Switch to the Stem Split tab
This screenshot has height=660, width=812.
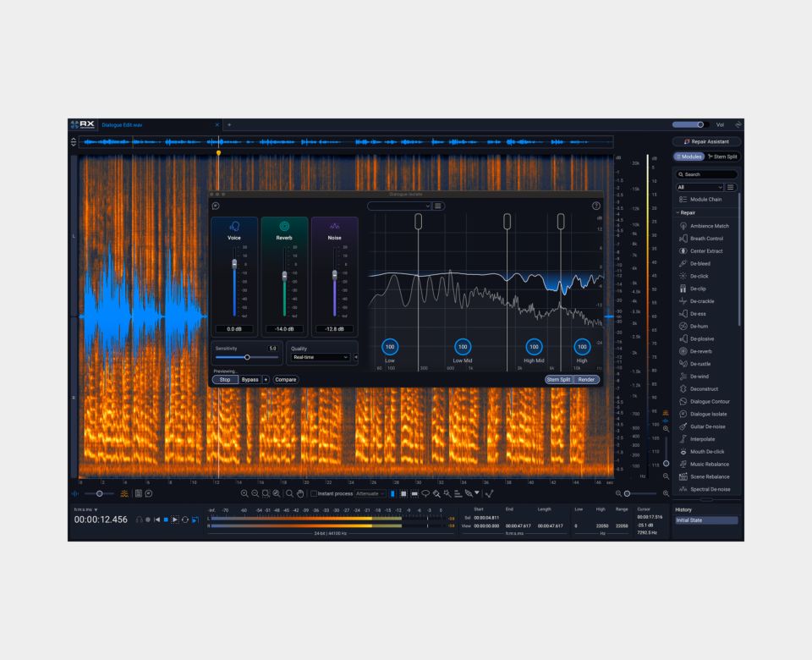tap(723, 157)
